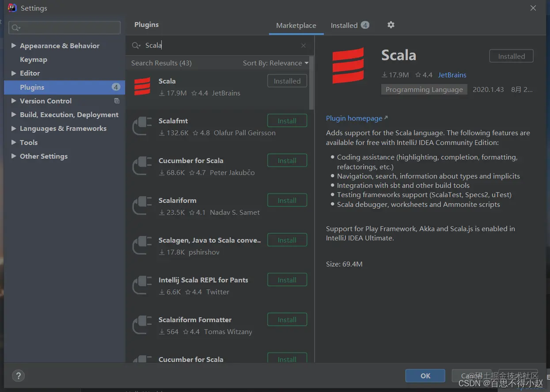
Task: Open the Sort By Relevance dropdown
Action: coord(276,63)
